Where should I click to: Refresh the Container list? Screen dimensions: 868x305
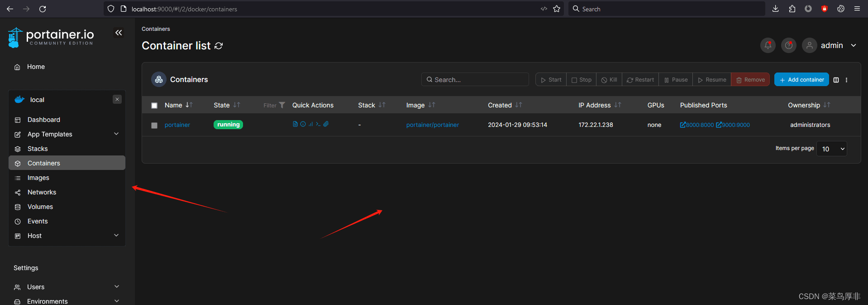(219, 46)
